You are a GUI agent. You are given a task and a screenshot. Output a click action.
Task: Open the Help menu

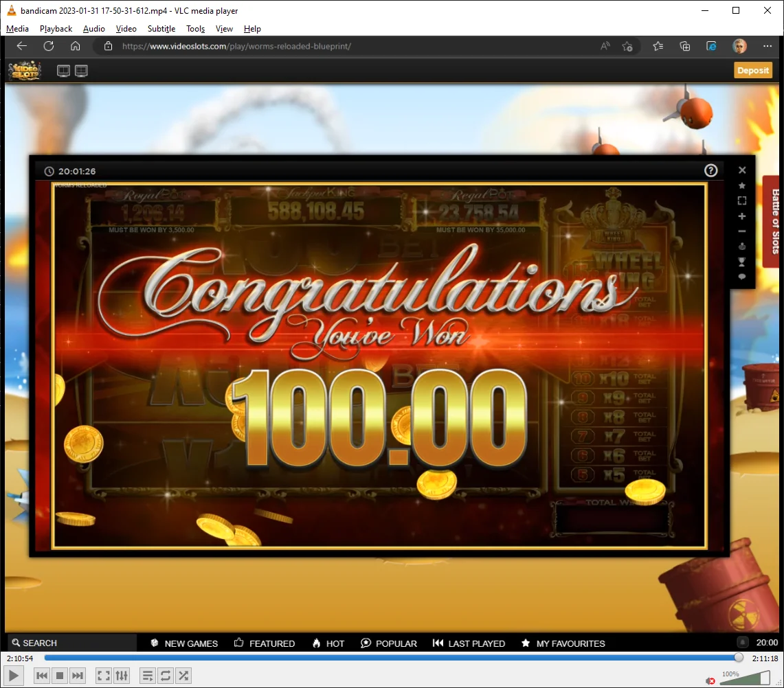pyautogui.click(x=252, y=29)
